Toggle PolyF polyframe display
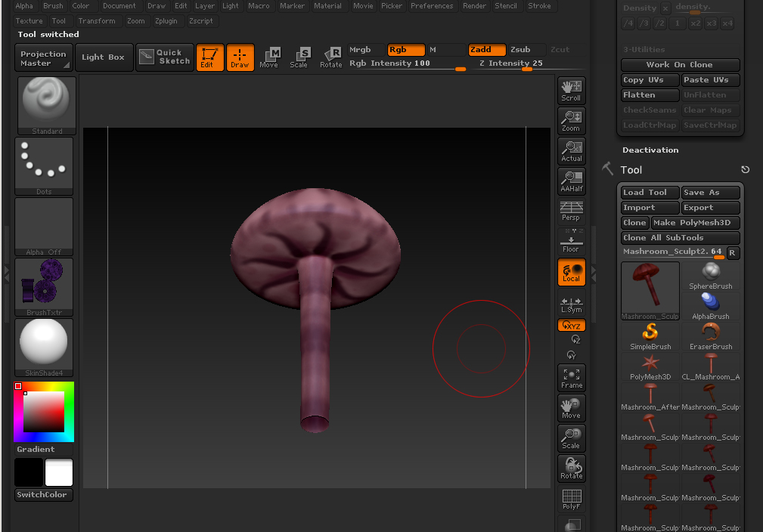The image size is (763, 532). coord(571,499)
